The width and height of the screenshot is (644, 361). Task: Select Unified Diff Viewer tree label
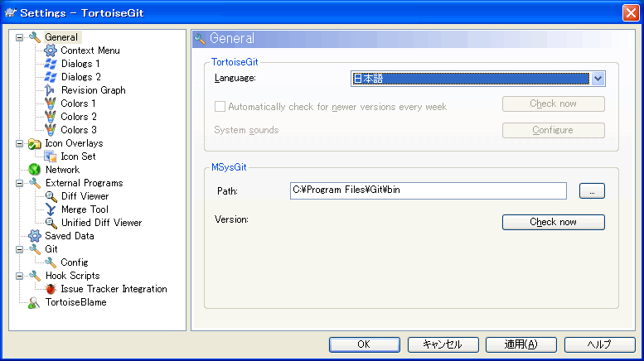101,223
